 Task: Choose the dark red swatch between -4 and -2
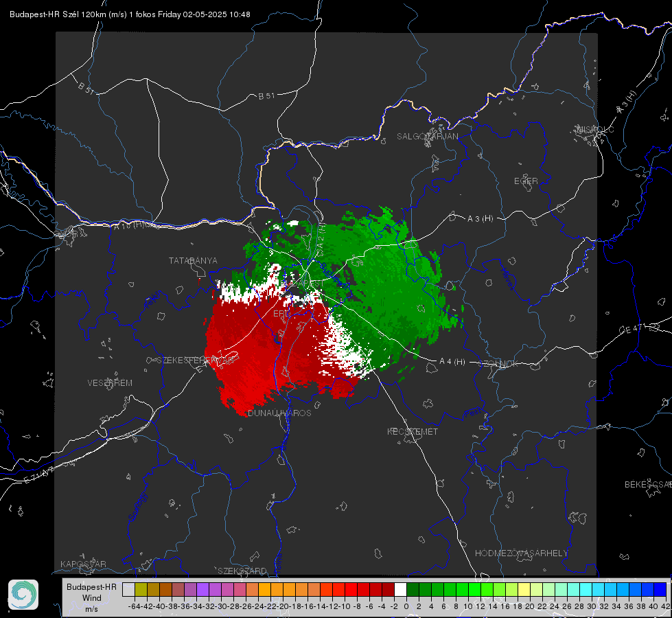[388, 589]
